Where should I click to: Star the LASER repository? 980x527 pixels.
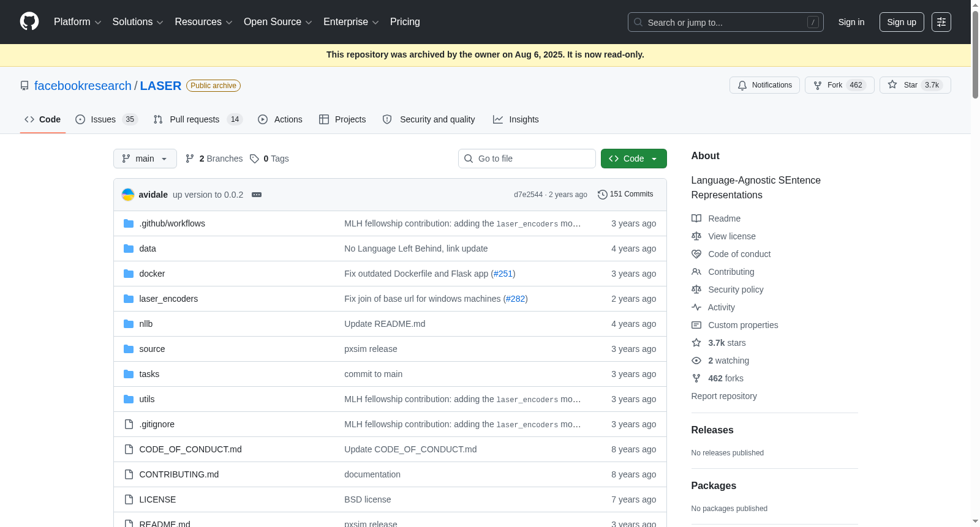(915, 85)
